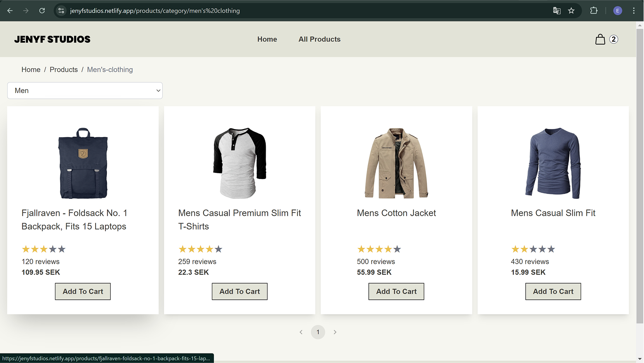
Task: Open the shopping cart icon
Action: point(600,39)
